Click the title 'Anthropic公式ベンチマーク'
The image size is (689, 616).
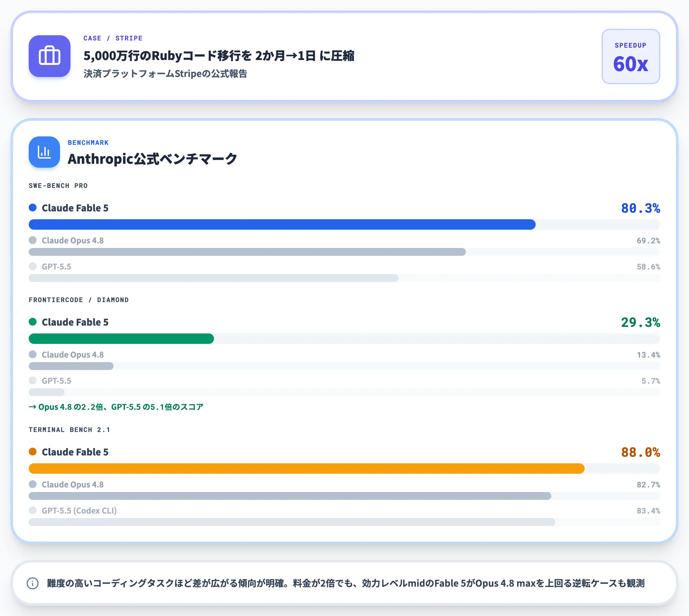152,159
